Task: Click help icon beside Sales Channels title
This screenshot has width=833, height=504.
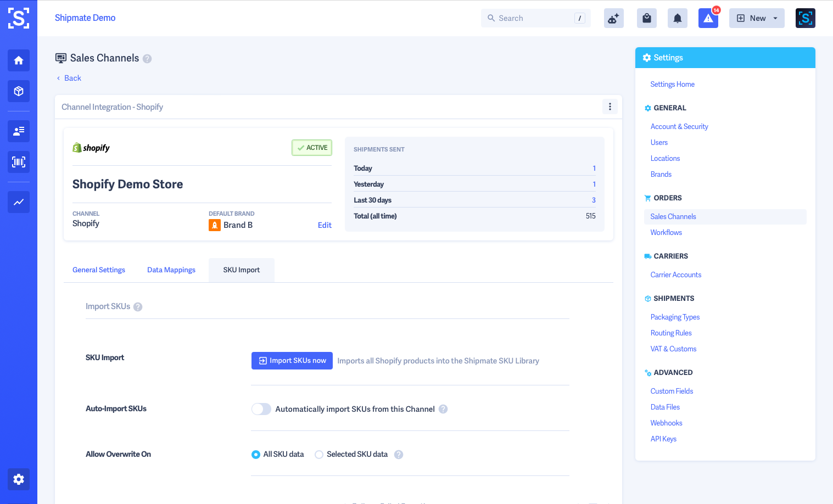Action: (147, 59)
